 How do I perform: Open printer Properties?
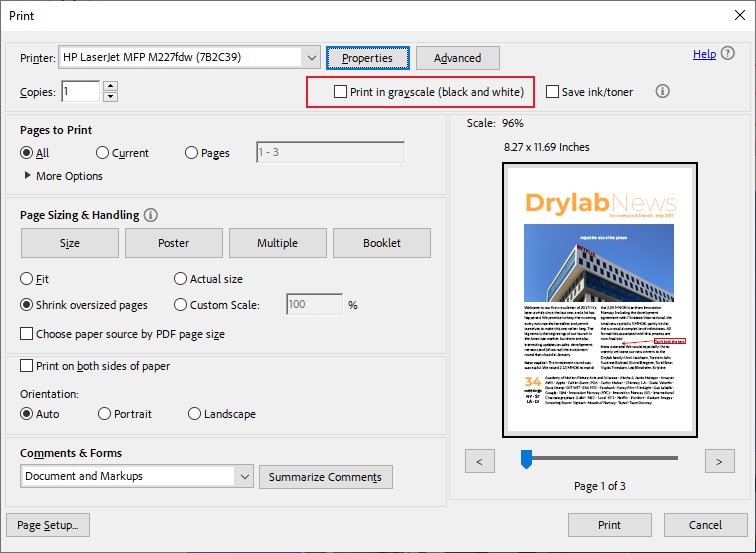[x=368, y=58]
